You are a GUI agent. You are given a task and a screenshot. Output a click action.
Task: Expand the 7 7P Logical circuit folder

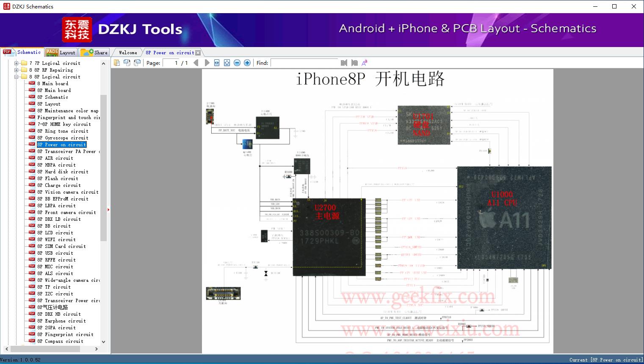17,63
